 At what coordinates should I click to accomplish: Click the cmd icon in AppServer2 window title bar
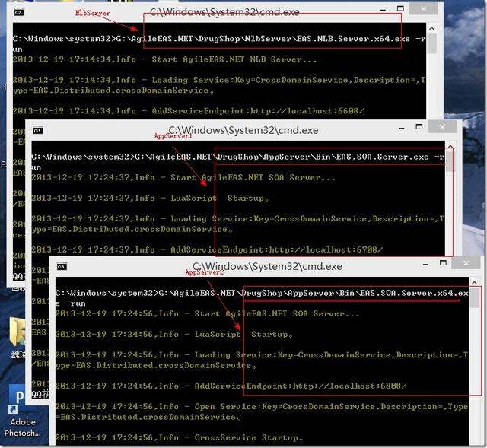[62, 267]
